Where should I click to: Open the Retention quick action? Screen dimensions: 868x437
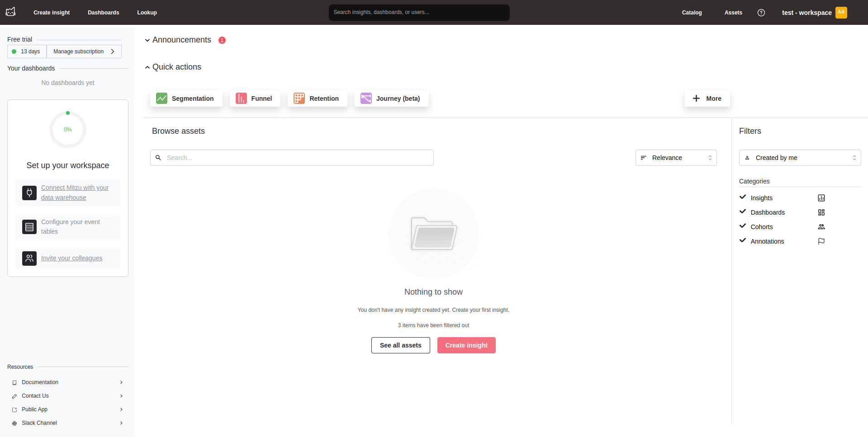(x=317, y=98)
